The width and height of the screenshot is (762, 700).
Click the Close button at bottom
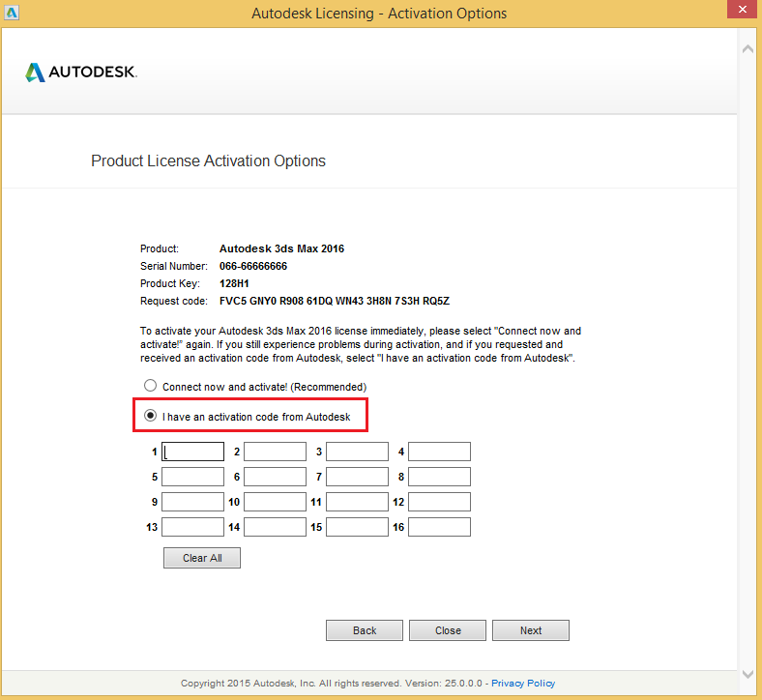[448, 630]
